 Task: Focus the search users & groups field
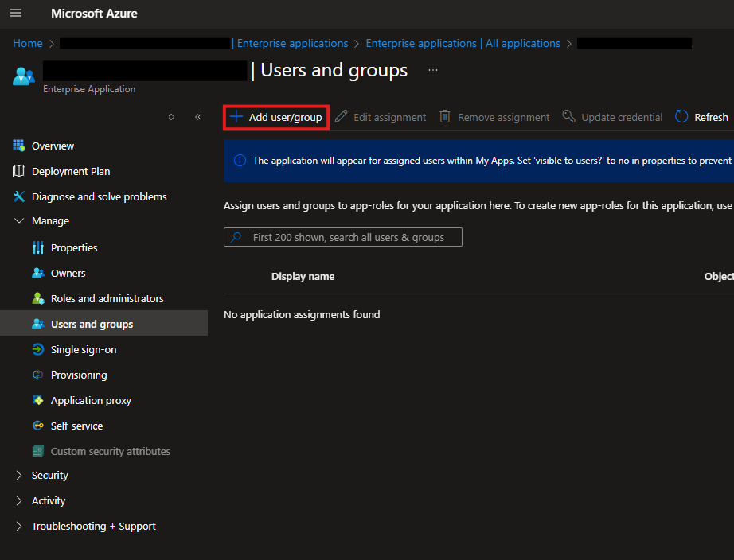pos(342,237)
